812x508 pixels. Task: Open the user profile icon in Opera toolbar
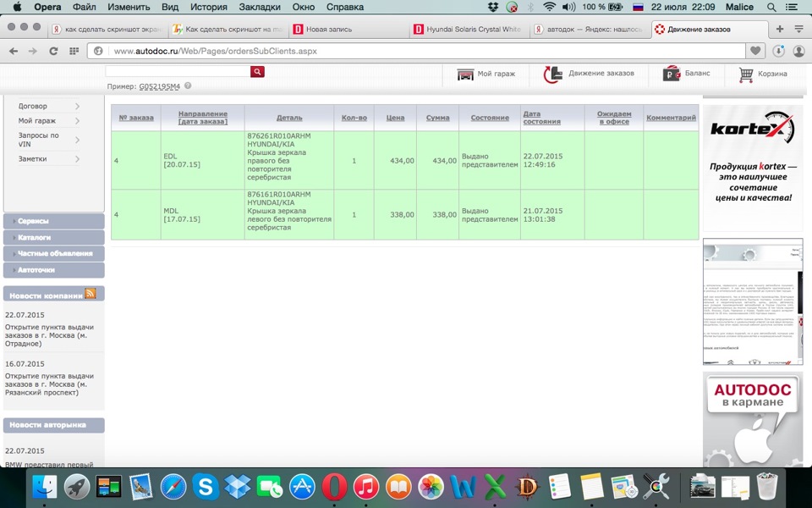point(799,51)
